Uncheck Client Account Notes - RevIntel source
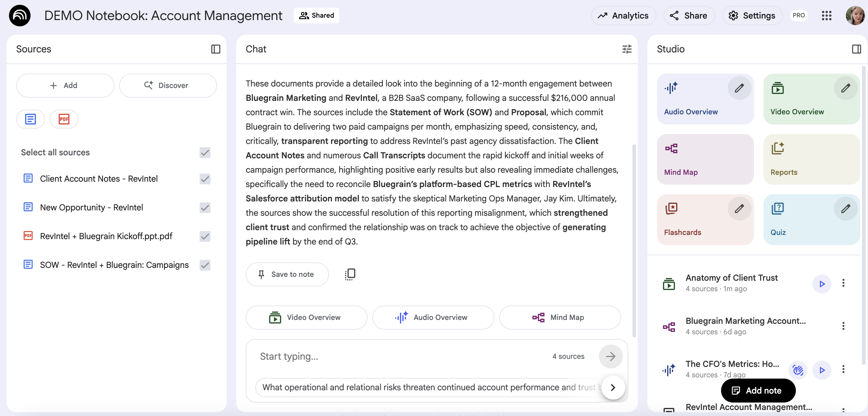This screenshot has height=416, width=868. [205, 179]
